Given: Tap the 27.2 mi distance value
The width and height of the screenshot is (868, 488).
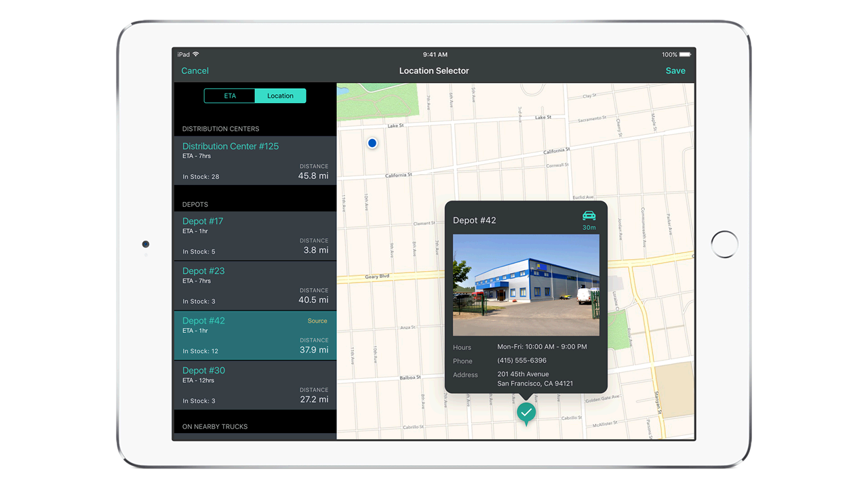Looking at the screenshot, I should (x=313, y=399).
